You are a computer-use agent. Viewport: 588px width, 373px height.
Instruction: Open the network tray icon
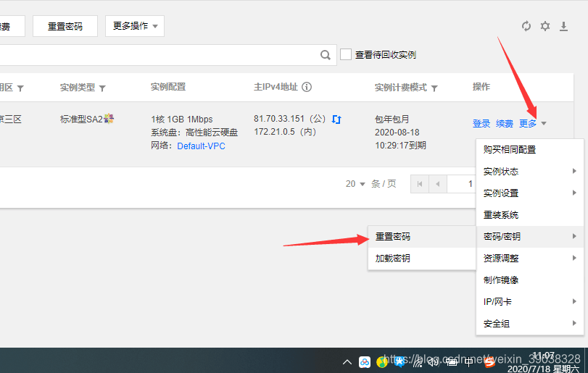point(417,362)
